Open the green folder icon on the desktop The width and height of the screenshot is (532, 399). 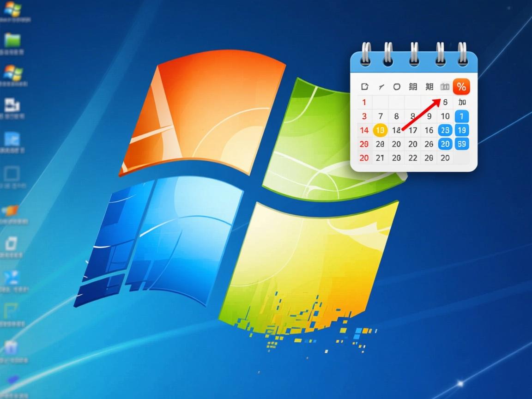[x=12, y=36]
